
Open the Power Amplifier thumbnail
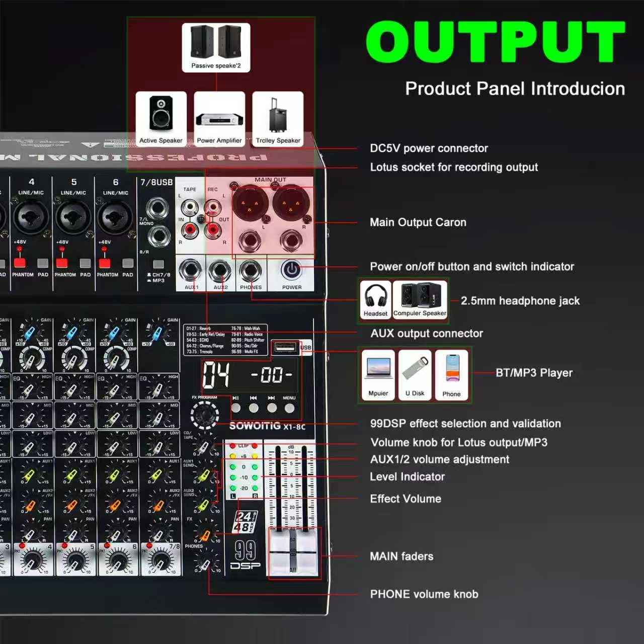pyautogui.click(x=219, y=119)
